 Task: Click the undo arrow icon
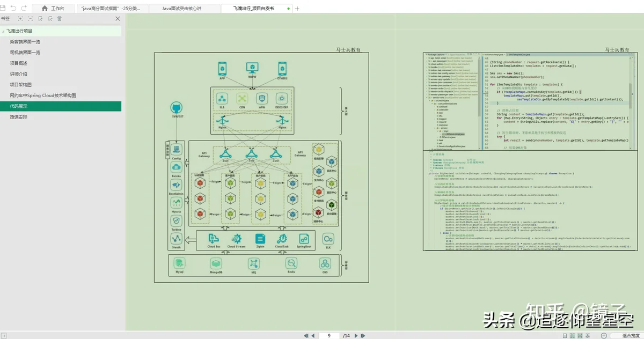(x=14, y=9)
